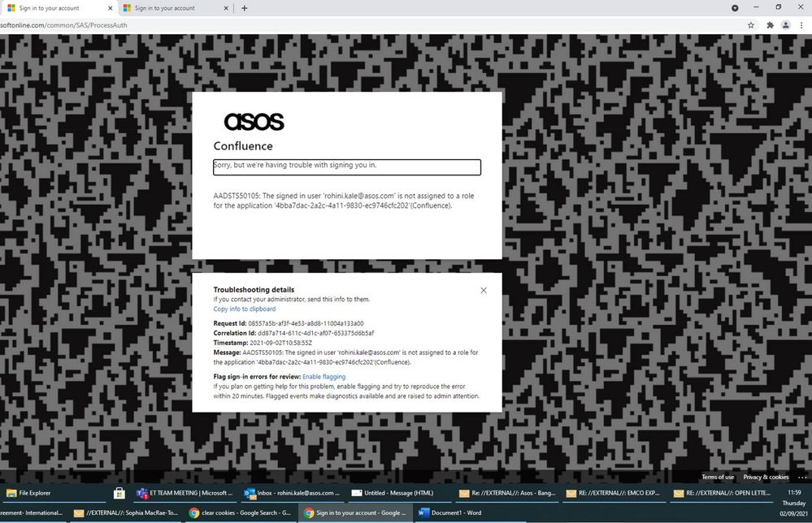Open Untitled - Message (HTML) taskbar window

pyautogui.click(x=399, y=493)
